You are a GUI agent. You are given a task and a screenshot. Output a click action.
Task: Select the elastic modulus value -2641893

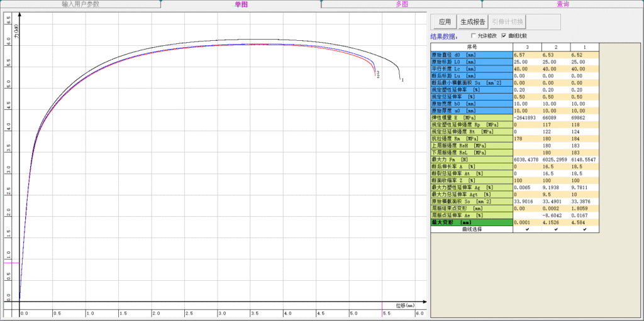click(528, 118)
